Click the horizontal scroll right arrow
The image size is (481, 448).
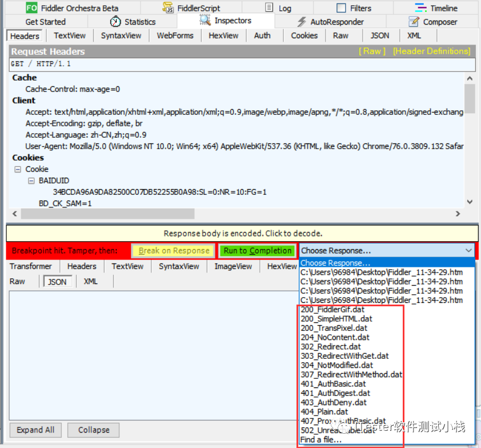458,214
